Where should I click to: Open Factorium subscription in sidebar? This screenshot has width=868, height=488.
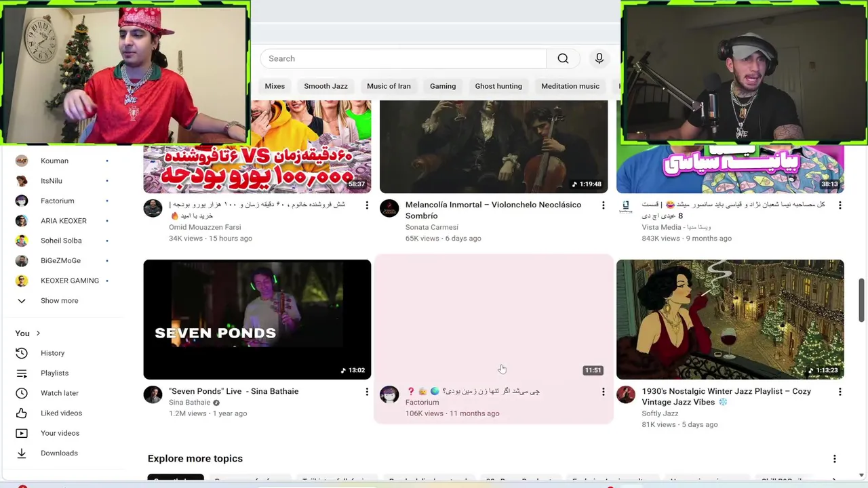coord(57,201)
